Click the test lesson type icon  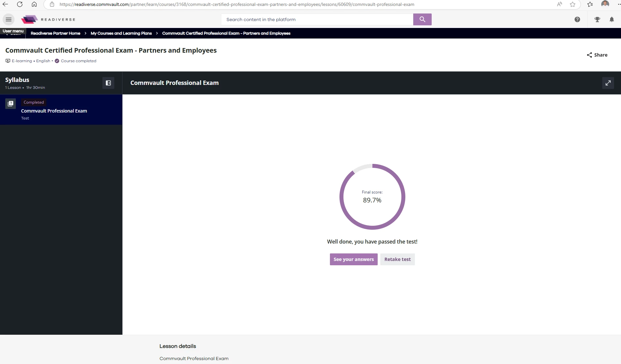[11, 104]
